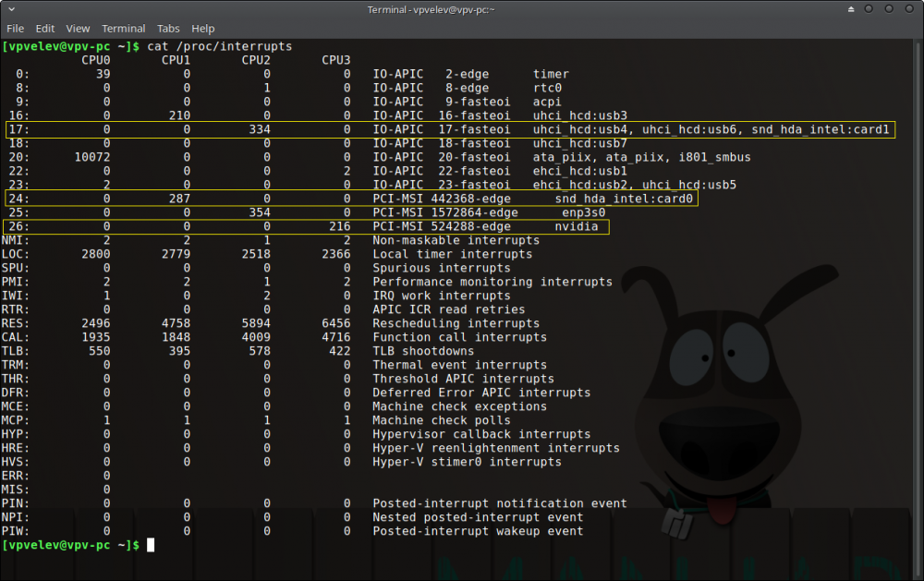Viewport: 924px width, 581px height.
Task: Click the value 6456 in RES row
Action: tap(336, 323)
